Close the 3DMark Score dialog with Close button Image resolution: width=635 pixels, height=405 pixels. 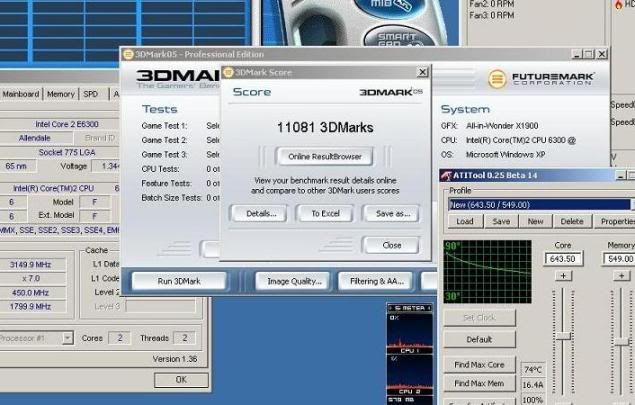coord(392,245)
